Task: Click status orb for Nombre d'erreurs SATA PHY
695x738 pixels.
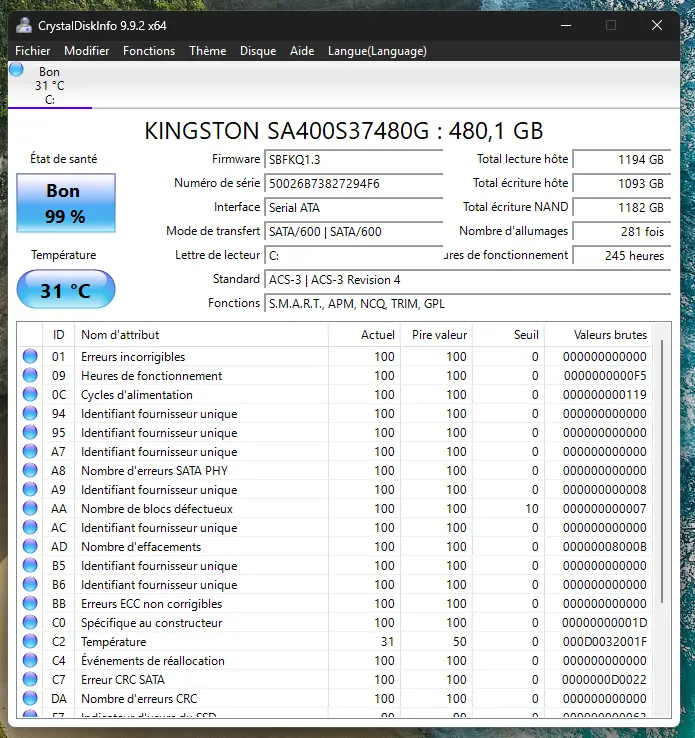Action: click(x=30, y=470)
